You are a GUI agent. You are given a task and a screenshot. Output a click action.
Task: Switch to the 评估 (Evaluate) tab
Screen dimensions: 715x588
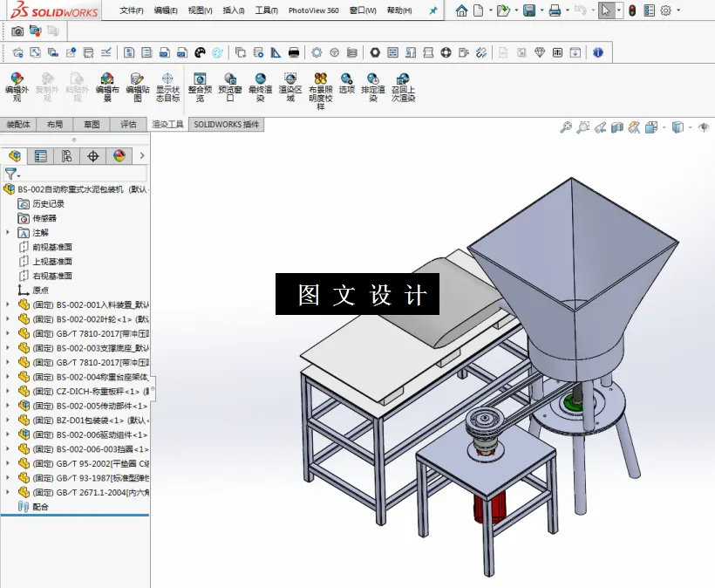click(127, 124)
